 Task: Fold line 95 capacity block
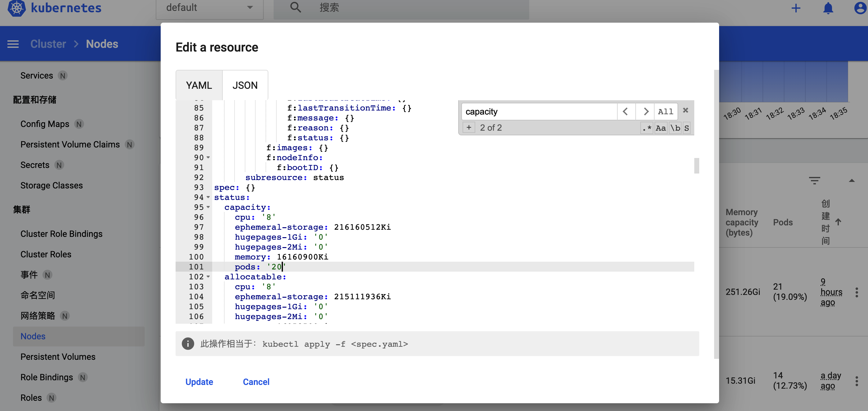[208, 207]
